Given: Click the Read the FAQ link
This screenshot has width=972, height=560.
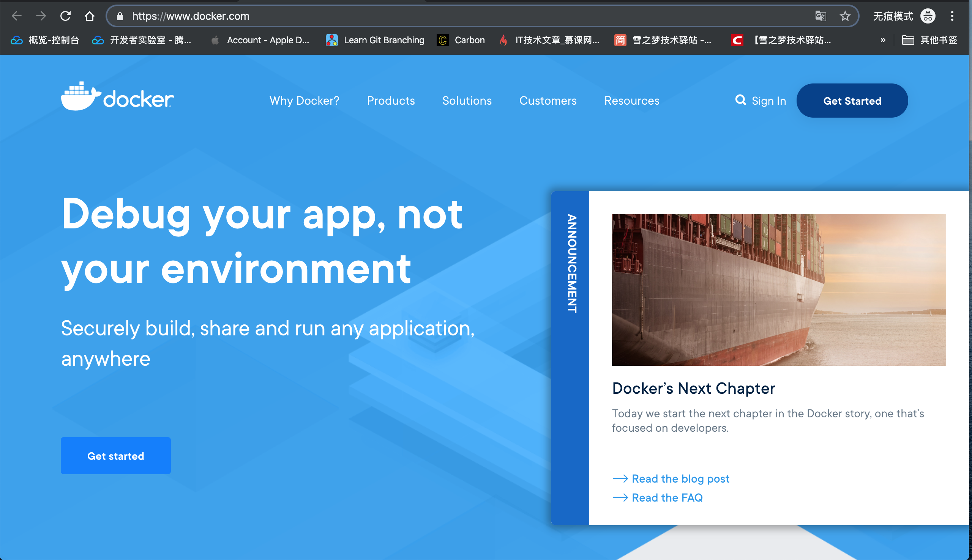Looking at the screenshot, I should 667,497.
